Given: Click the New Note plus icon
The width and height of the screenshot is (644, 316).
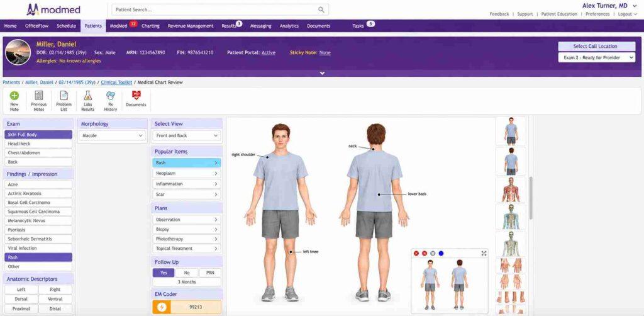Looking at the screenshot, I should [x=14, y=96].
